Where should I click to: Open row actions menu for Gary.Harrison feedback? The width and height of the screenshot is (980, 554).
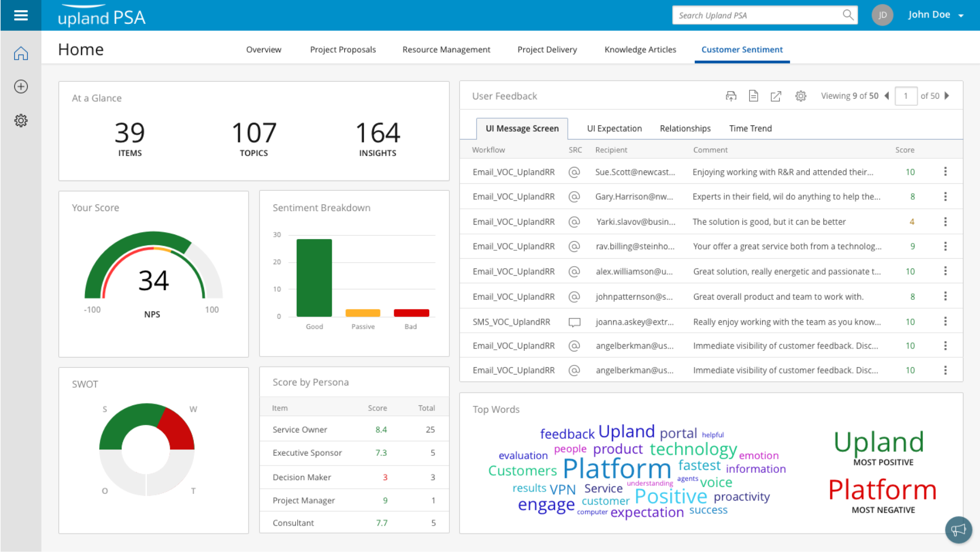pos(945,196)
